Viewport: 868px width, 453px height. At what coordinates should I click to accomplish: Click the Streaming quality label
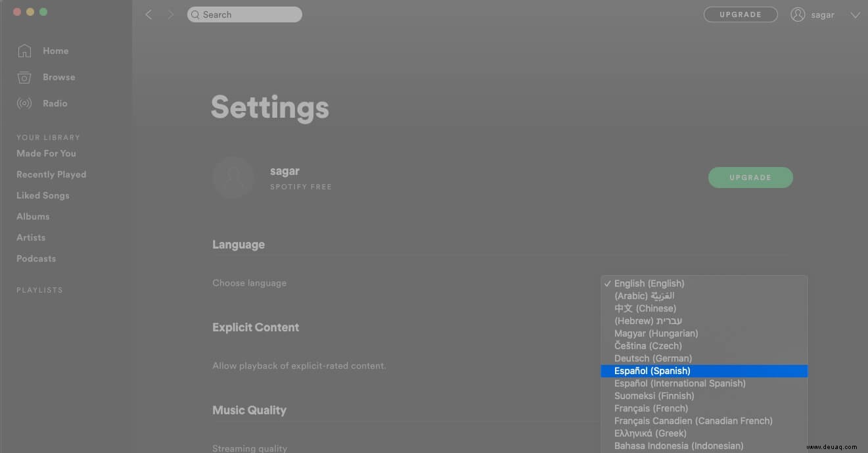250,448
